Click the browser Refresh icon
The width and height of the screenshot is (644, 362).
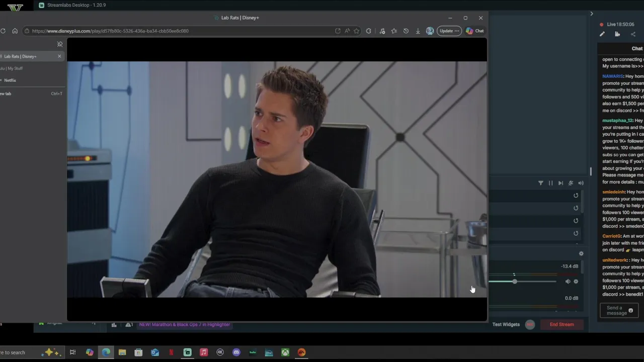[x=3, y=31]
